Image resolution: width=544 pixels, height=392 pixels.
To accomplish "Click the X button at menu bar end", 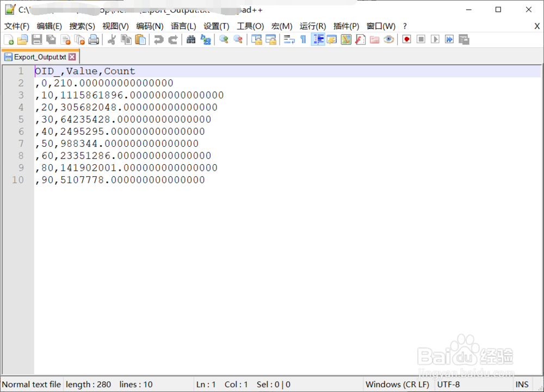I will coord(537,26).
